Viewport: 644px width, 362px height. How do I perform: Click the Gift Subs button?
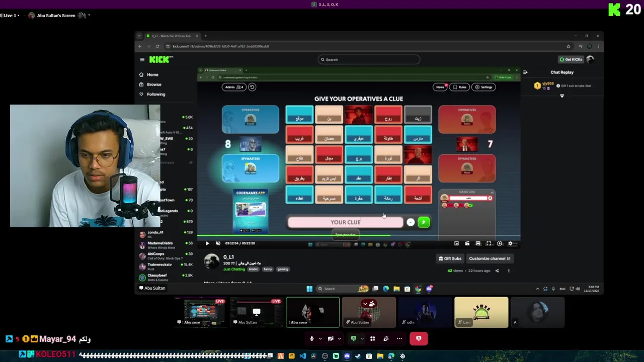point(450,258)
